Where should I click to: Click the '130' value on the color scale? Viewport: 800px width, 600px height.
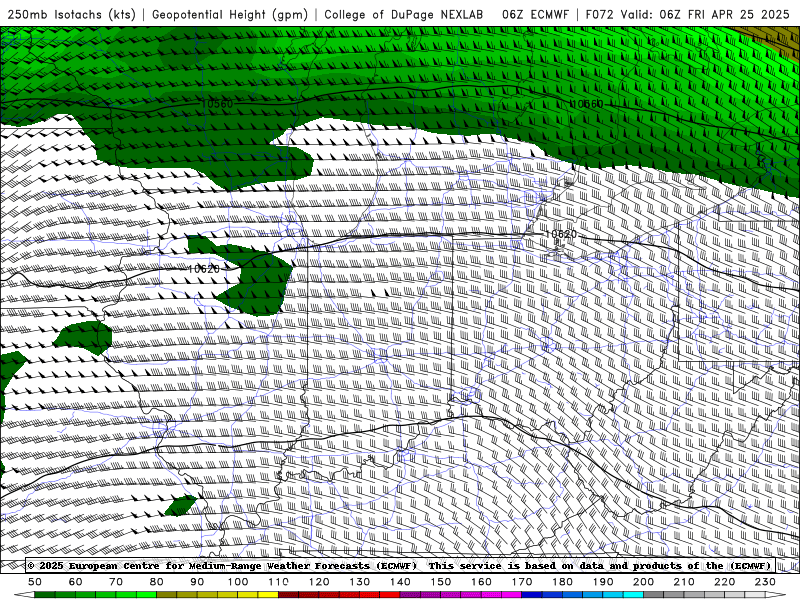pyautogui.click(x=360, y=582)
